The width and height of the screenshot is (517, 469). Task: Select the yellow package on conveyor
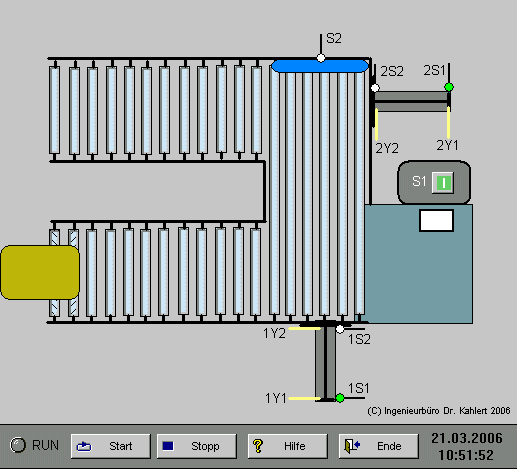[40, 272]
